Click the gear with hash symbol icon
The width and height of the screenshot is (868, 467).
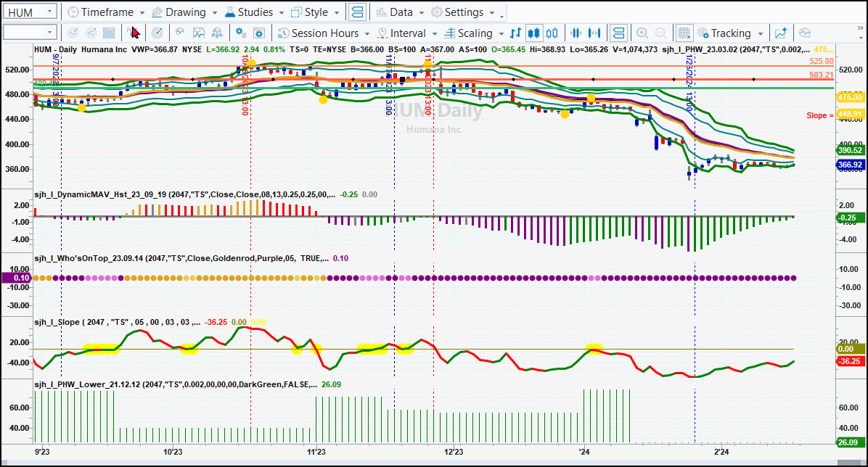pos(241,33)
